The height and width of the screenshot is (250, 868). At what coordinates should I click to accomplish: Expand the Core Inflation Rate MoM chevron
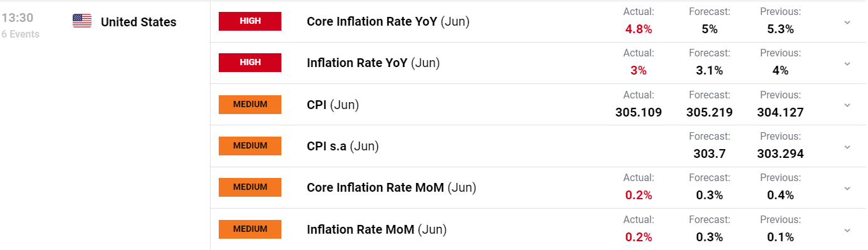coord(847,189)
